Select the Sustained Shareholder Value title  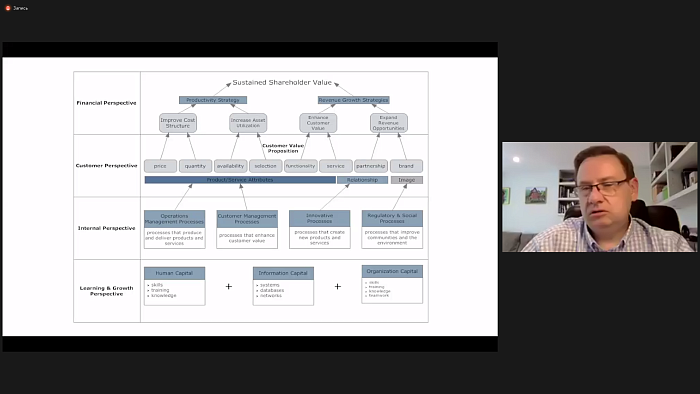click(x=282, y=83)
